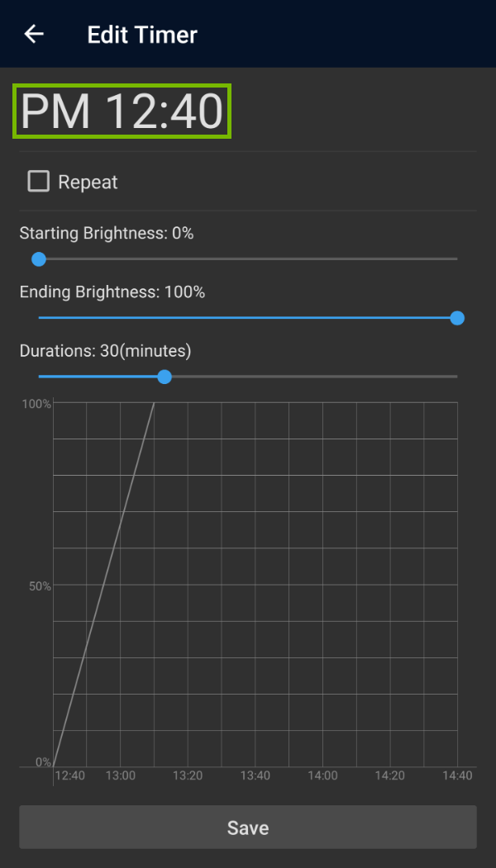Click the 0% label at graph bottom
The image size is (496, 868).
tap(40, 761)
